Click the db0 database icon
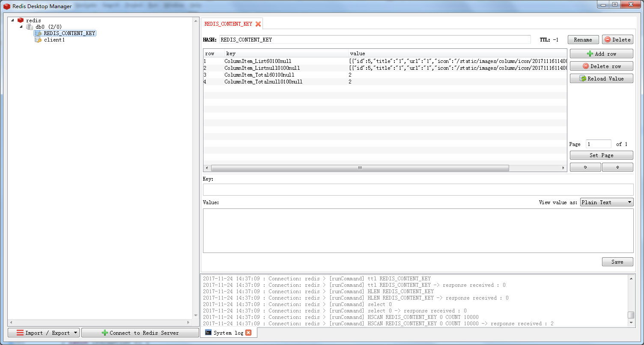This screenshot has height=345, width=644. (x=30, y=27)
